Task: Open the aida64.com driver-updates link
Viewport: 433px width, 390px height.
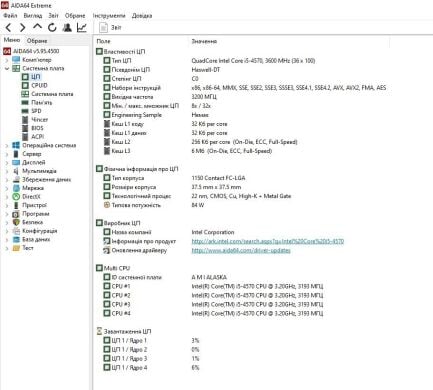Action: coord(241,250)
